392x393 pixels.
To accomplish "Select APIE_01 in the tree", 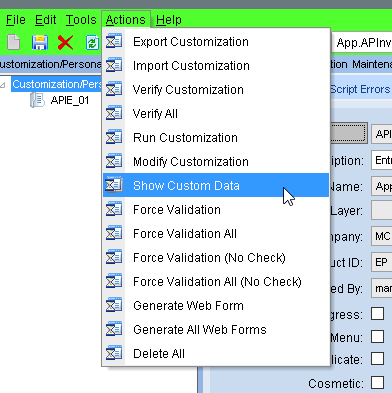I will (x=70, y=100).
